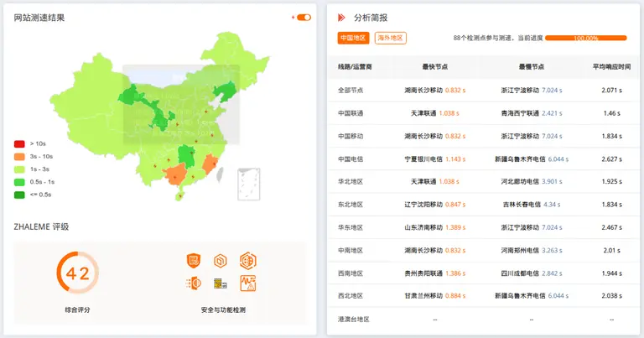Click the orange shield security-check icon
The image size is (644, 338).
[x=194, y=260]
